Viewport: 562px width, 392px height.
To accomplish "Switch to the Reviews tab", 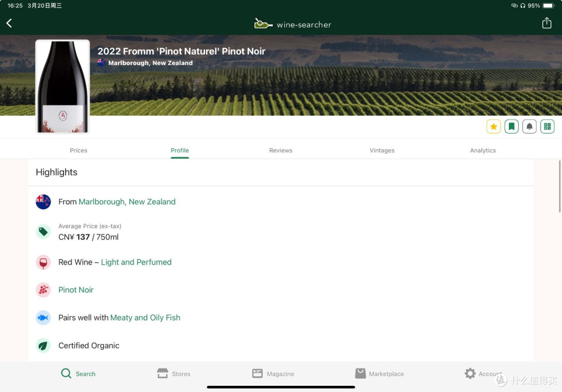I will pyautogui.click(x=280, y=150).
